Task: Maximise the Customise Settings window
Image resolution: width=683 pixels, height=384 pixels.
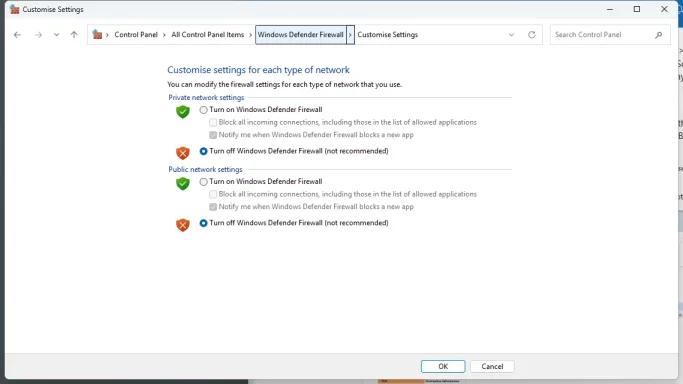Action: [637, 9]
